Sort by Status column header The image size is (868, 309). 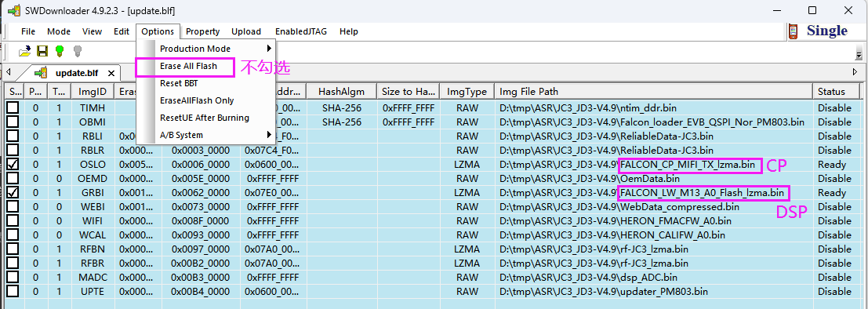pos(837,92)
